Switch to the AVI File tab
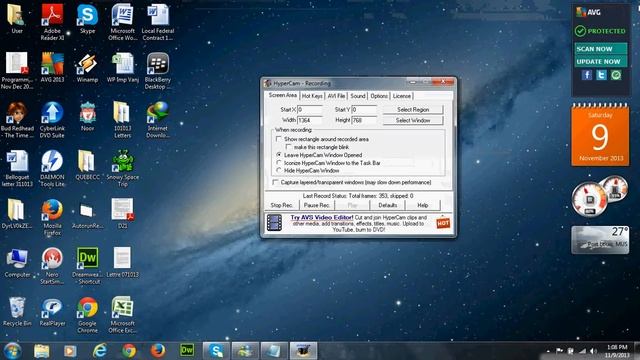 pyautogui.click(x=336, y=96)
